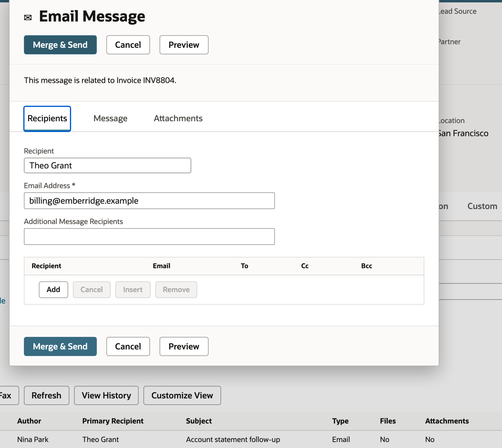This screenshot has width=502, height=448.
Task: Open the Message tab
Action: tap(111, 119)
